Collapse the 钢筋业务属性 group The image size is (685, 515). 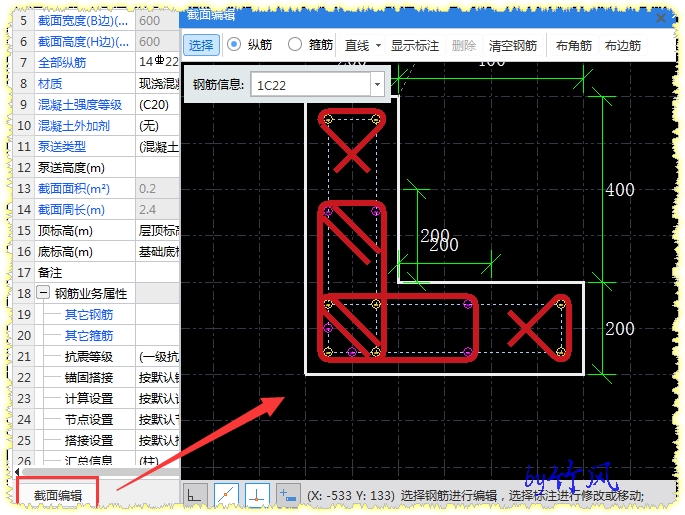(x=43, y=292)
